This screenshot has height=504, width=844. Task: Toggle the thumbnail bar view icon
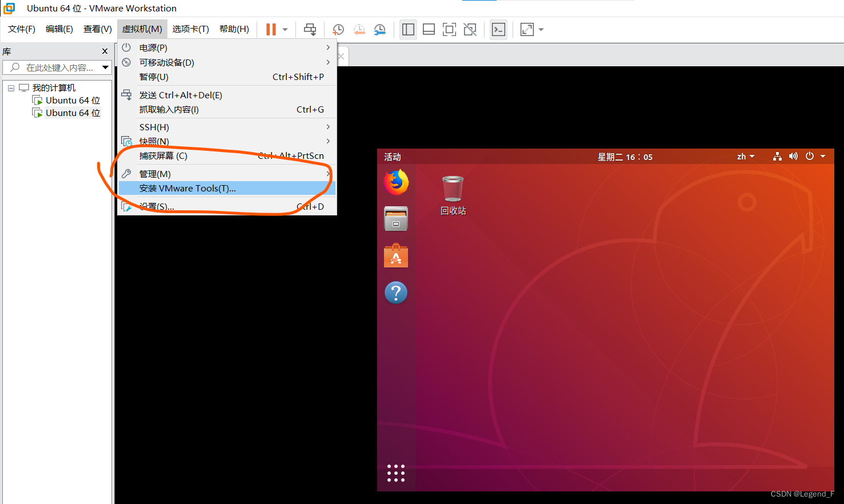click(x=429, y=29)
